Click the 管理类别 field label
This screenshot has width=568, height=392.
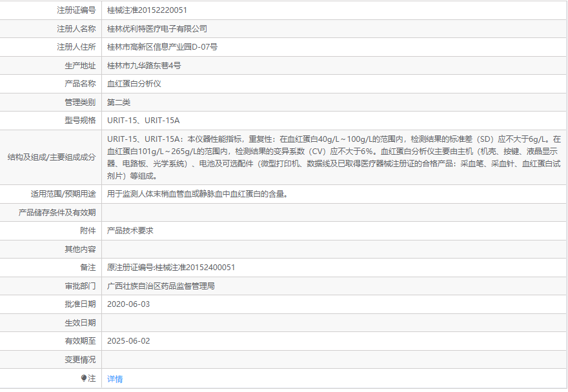tap(80, 102)
